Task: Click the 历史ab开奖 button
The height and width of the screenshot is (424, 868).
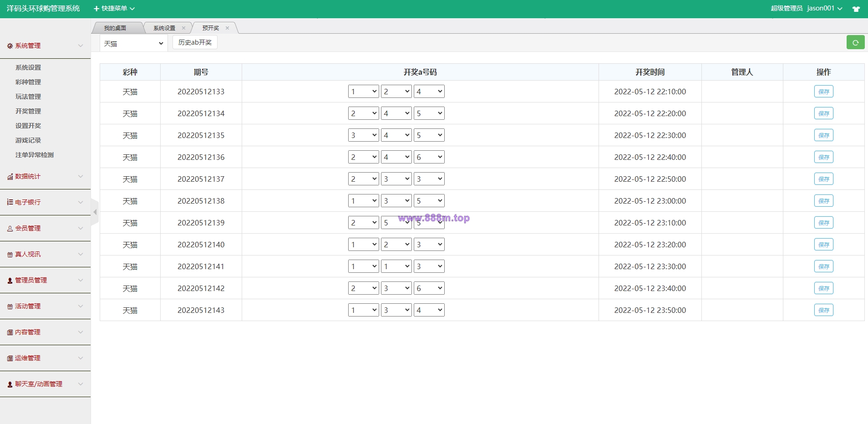Action: pyautogui.click(x=195, y=42)
